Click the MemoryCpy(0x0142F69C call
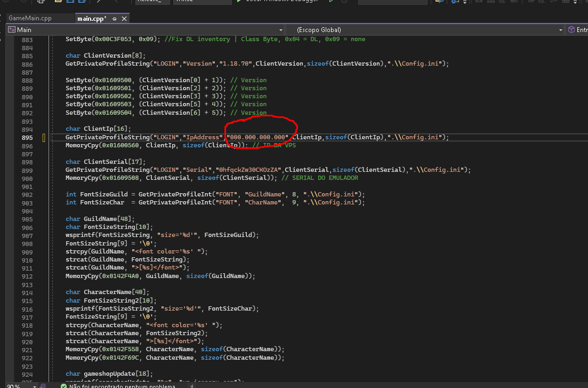 175,358
